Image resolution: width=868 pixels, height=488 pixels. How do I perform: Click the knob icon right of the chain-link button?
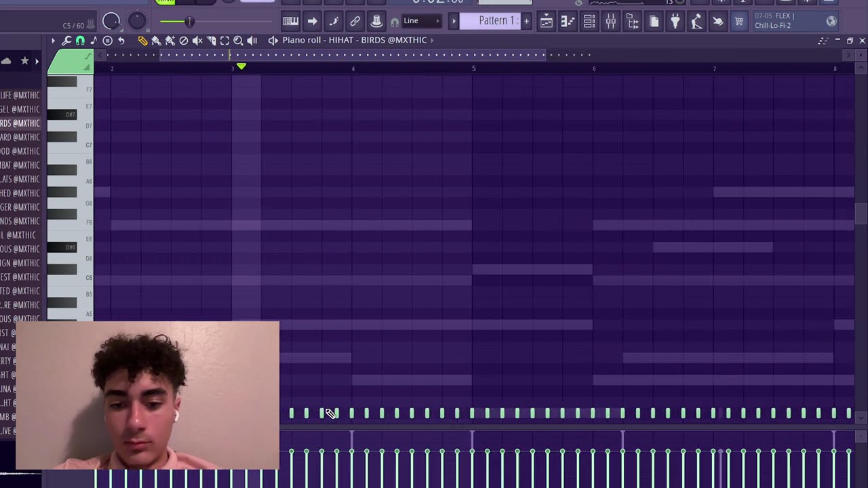click(376, 21)
